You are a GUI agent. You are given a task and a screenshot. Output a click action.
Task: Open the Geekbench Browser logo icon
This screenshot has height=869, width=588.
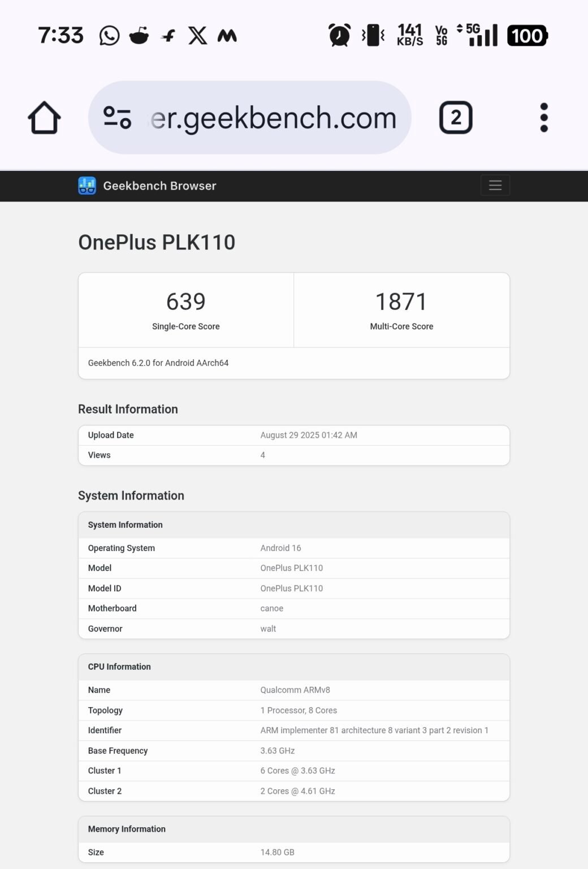[x=87, y=186]
